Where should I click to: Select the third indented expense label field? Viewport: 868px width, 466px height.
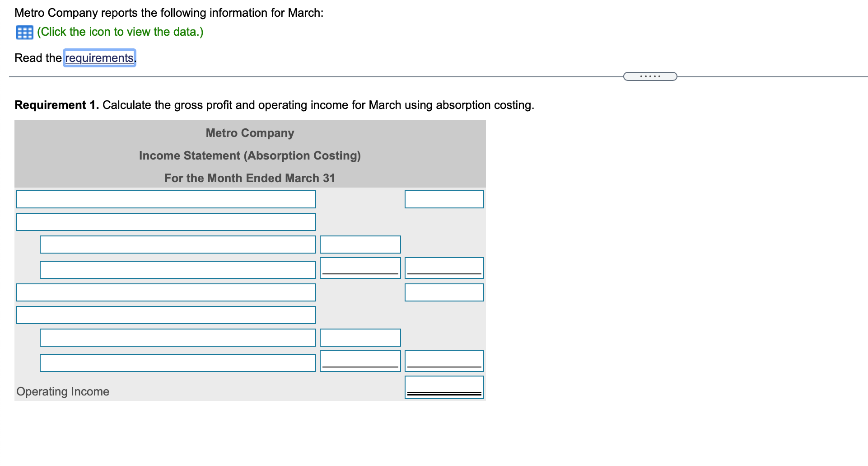pos(177,337)
